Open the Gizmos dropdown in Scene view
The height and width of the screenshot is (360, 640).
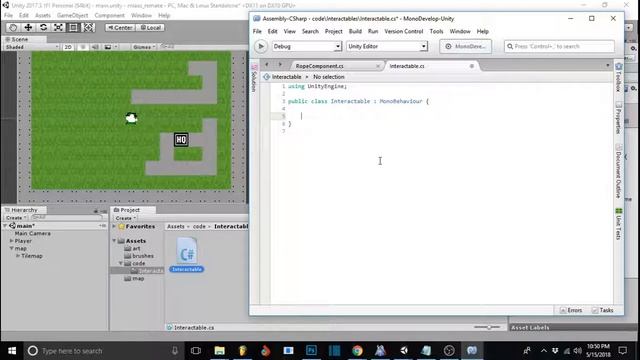click(x=144, y=47)
